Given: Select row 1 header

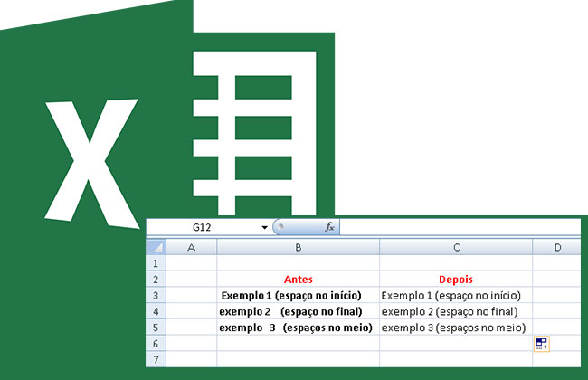Looking at the screenshot, I should pyautogui.click(x=156, y=263).
